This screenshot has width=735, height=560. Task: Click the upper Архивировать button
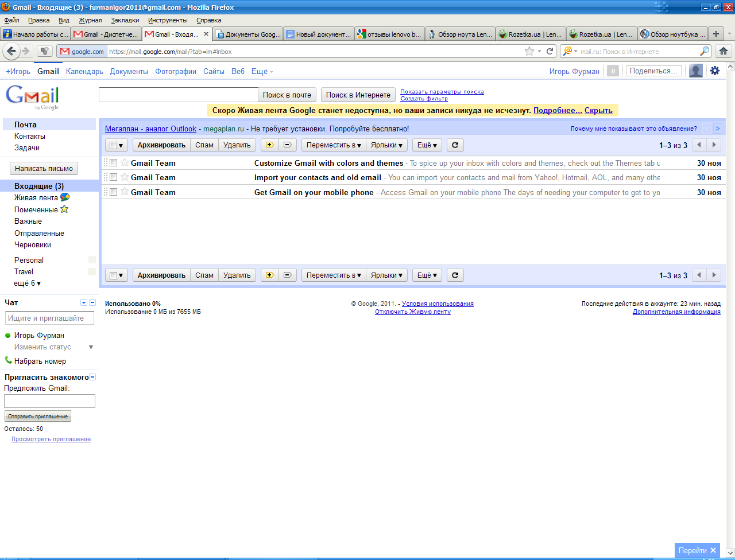tap(161, 145)
